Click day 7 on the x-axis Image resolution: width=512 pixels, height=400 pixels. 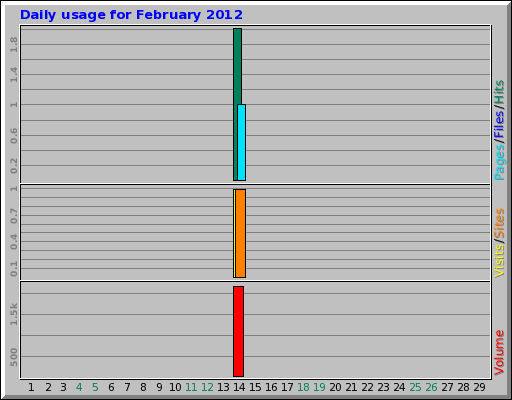pos(127,387)
